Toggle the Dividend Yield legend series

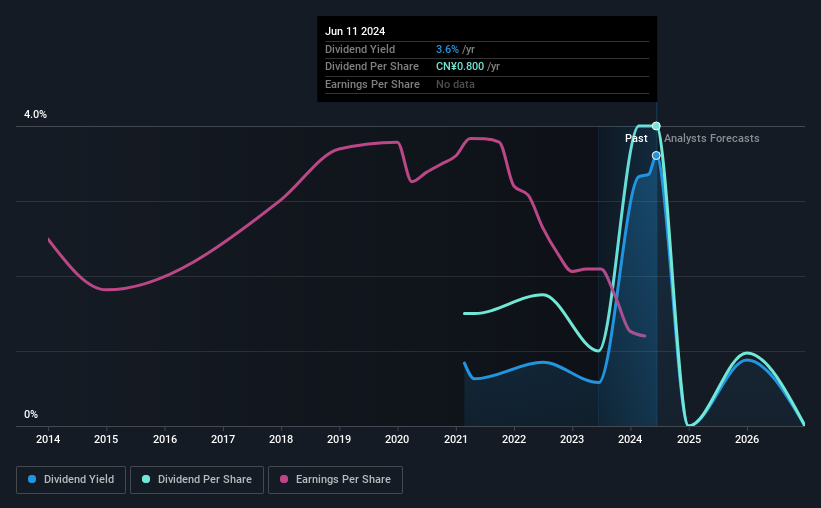(71, 480)
